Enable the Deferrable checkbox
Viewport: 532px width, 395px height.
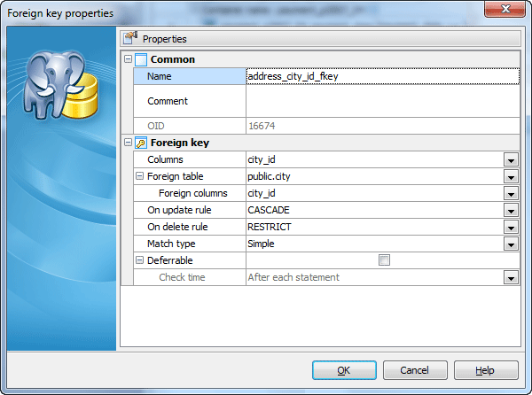[384, 260]
